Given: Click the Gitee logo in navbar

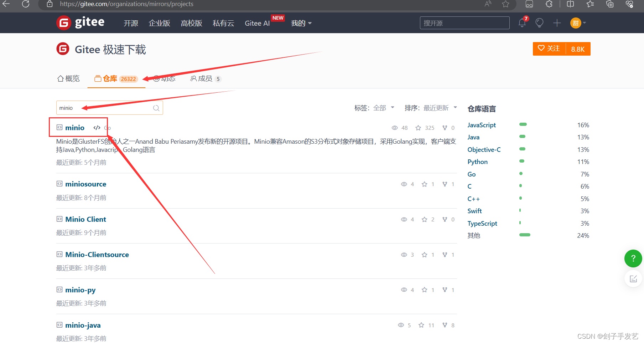Looking at the screenshot, I should click(x=80, y=23).
